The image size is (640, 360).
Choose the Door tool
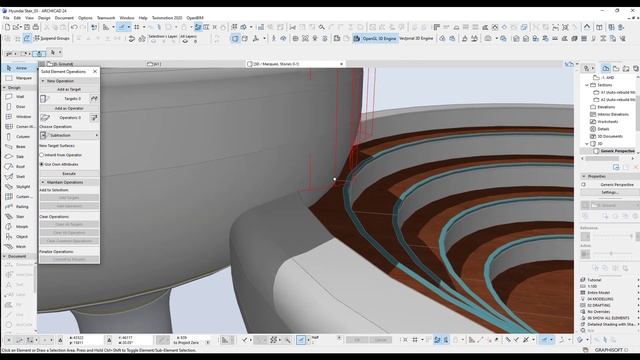point(18,107)
